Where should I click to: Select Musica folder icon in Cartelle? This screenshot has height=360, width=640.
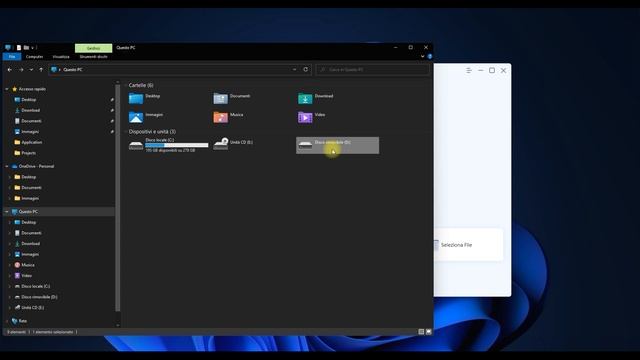pos(220,117)
